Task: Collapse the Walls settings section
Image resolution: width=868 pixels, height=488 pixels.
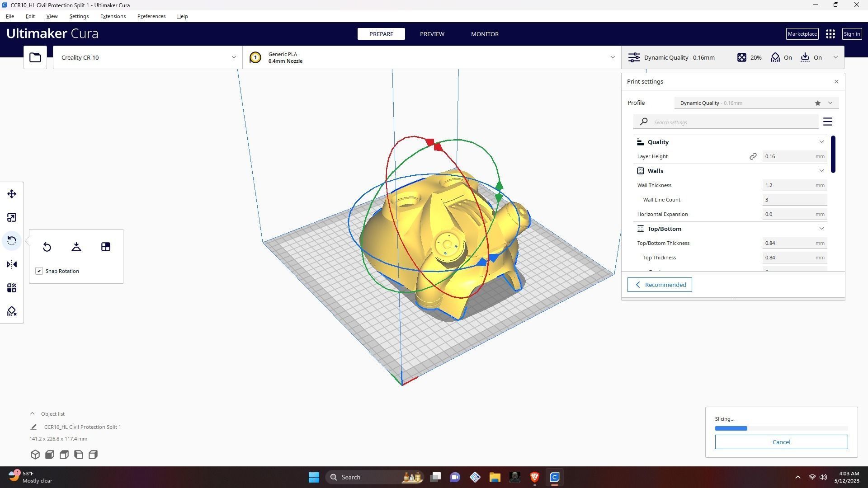Action: coord(821,171)
